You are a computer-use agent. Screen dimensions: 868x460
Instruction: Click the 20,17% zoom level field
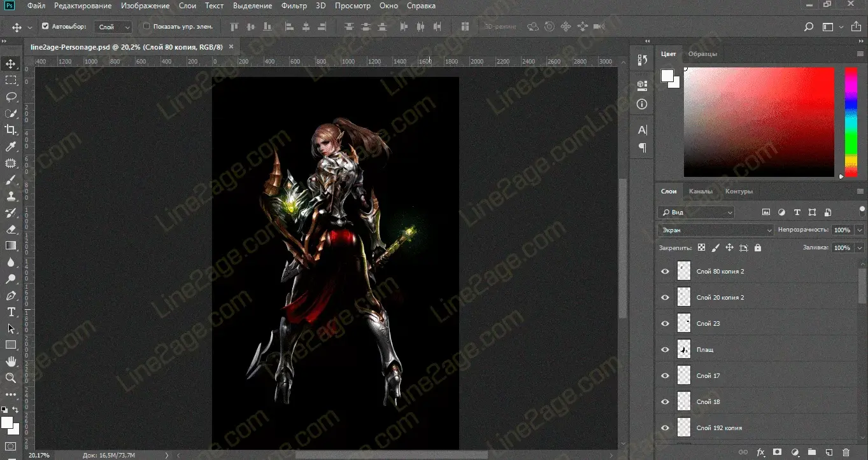pos(38,455)
